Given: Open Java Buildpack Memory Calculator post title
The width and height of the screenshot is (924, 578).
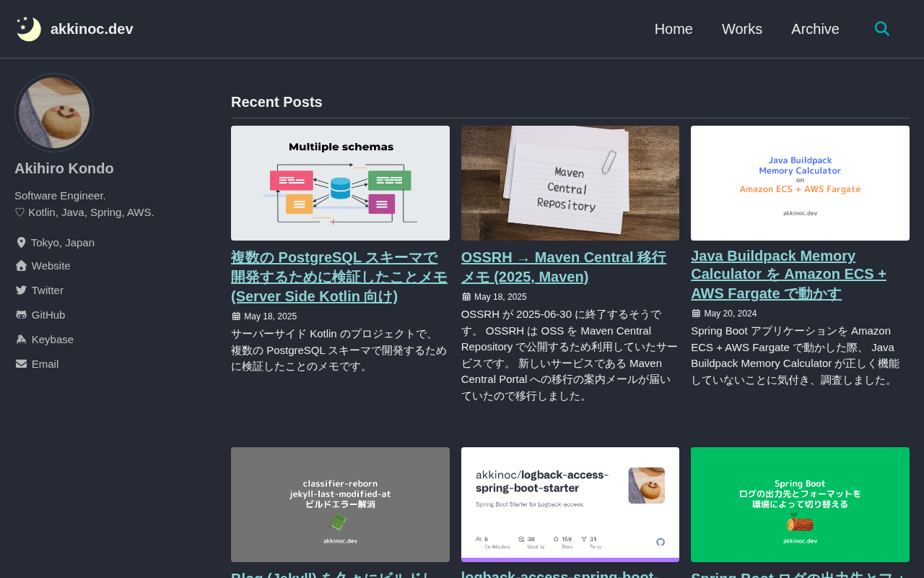Looking at the screenshot, I should (x=788, y=275).
